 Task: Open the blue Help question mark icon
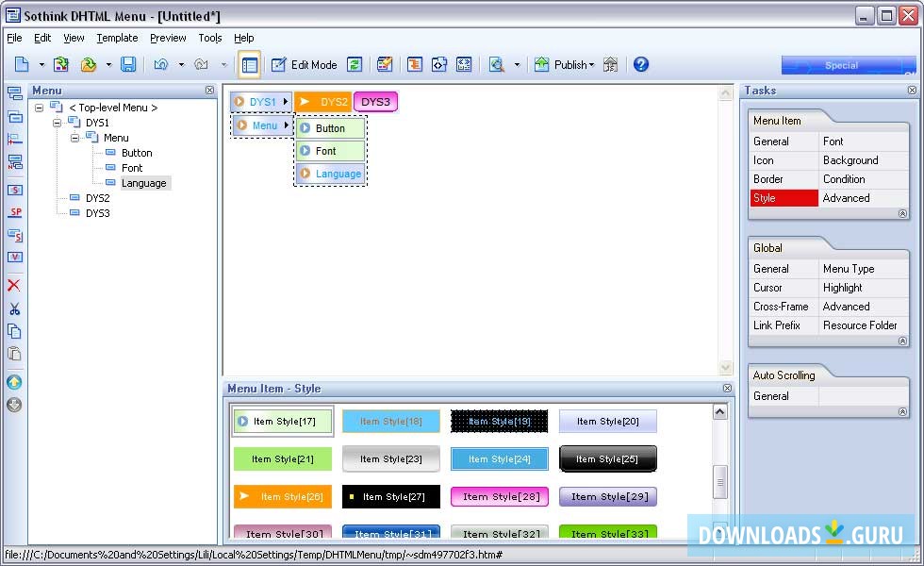pyautogui.click(x=641, y=64)
